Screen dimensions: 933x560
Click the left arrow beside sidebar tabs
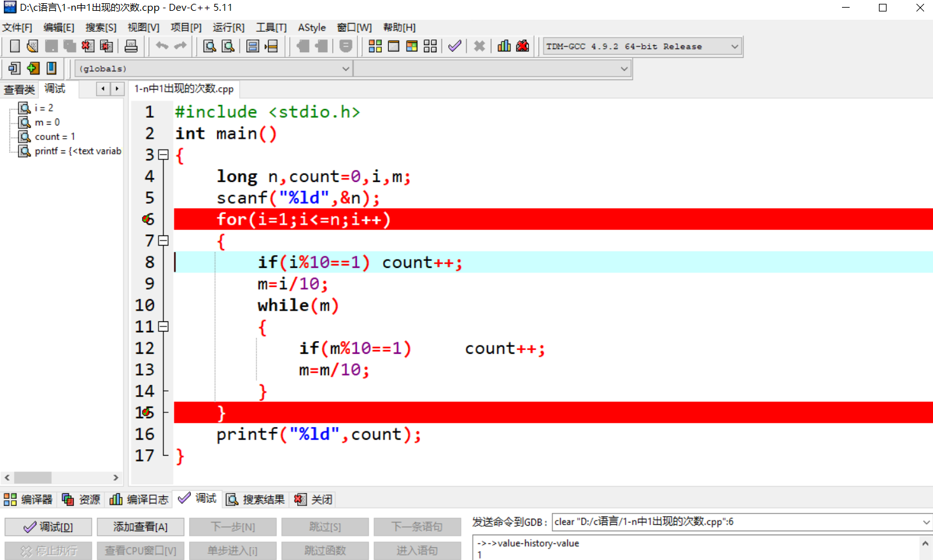coord(103,89)
